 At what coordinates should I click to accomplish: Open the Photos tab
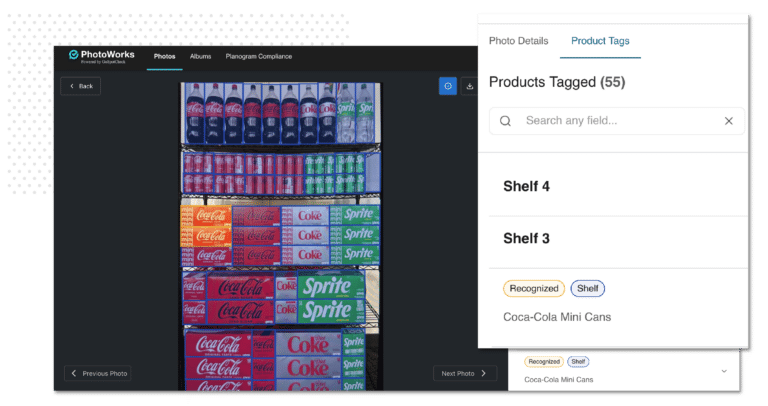coord(165,57)
